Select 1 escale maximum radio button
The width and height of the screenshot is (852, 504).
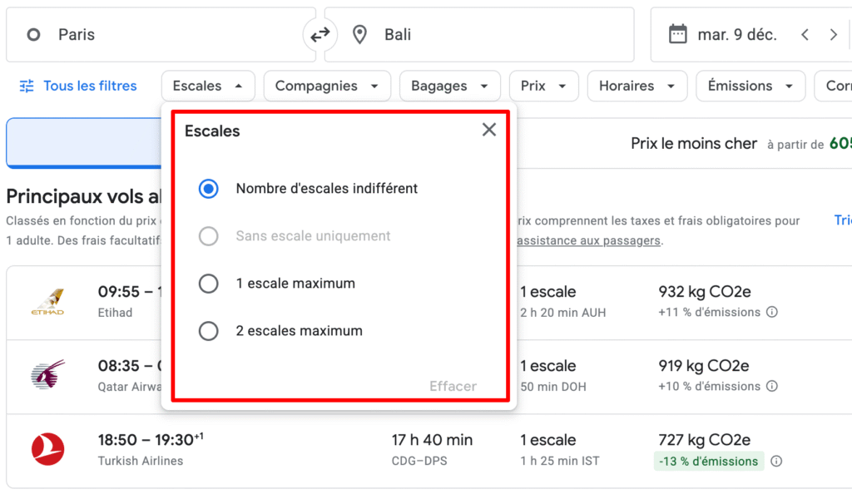point(208,284)
